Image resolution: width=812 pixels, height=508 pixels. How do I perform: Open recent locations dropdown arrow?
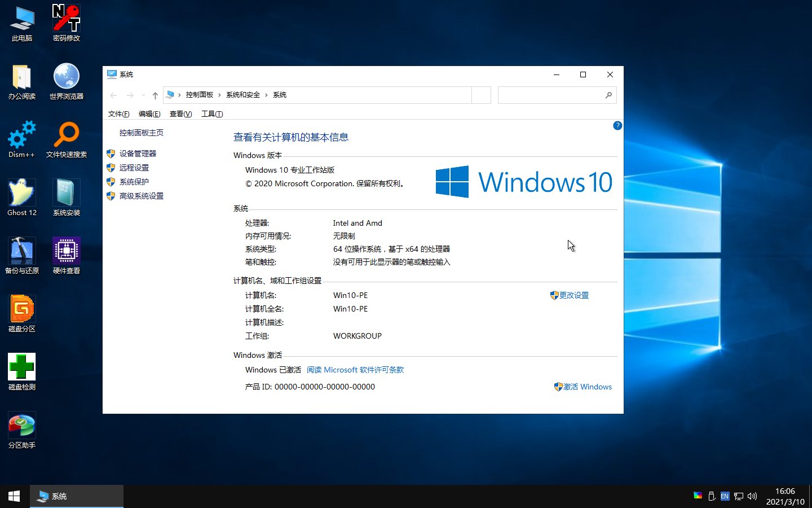point(143,95)
